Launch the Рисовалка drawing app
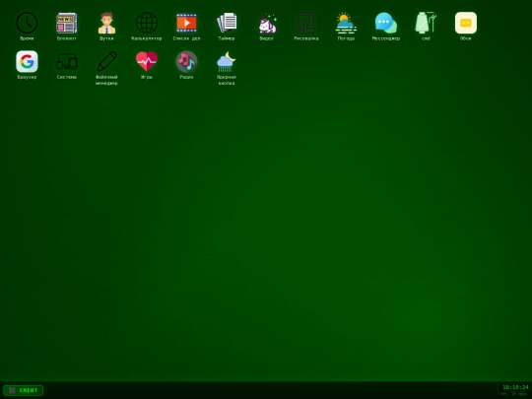The image size is (532, 399). click(x=306, y=23)
